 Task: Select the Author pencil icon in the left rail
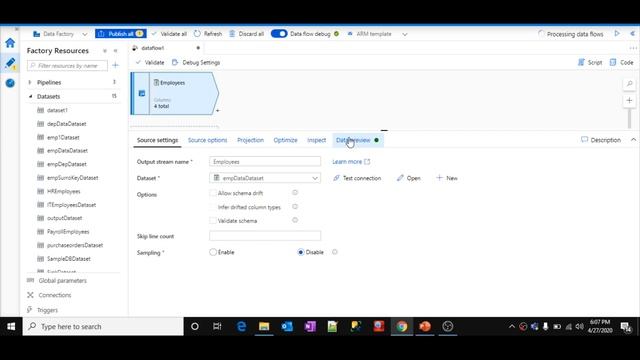click(10, 63)
